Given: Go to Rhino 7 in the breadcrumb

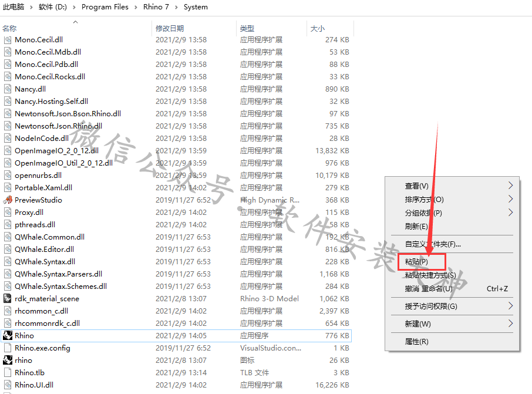Looking at the screenshot, I should (156, 7).
